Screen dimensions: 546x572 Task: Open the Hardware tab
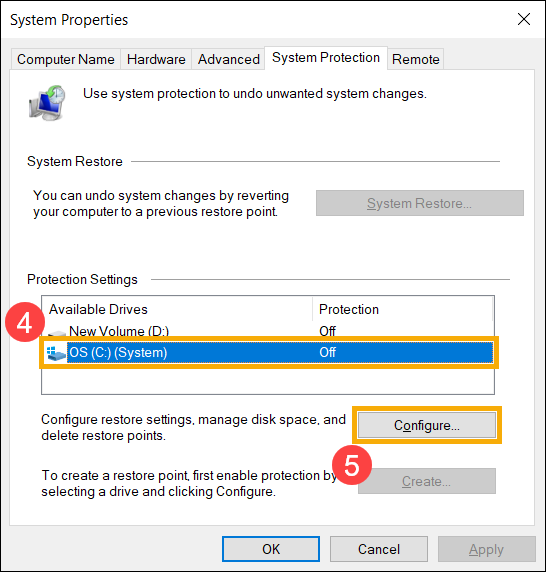156,59
